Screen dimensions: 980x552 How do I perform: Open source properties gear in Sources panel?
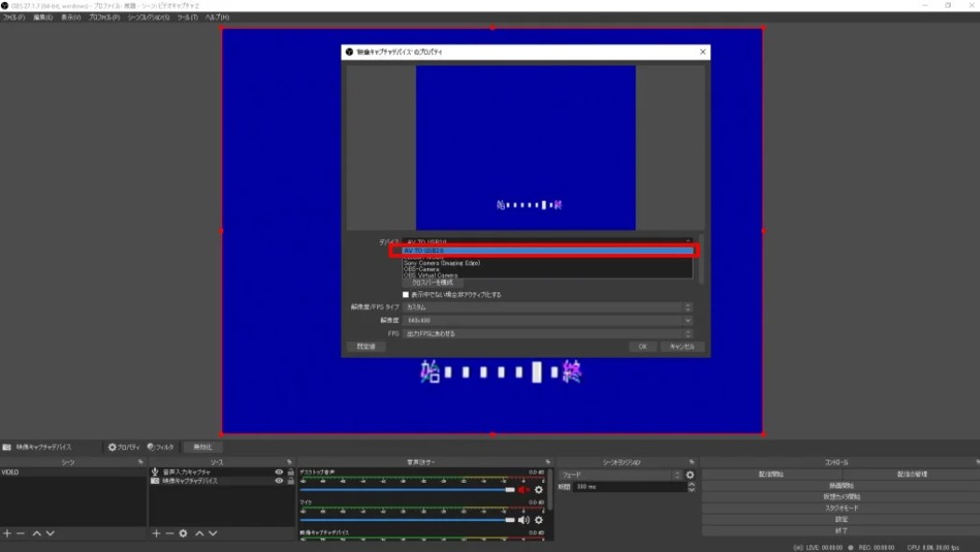tap(183, 533)
